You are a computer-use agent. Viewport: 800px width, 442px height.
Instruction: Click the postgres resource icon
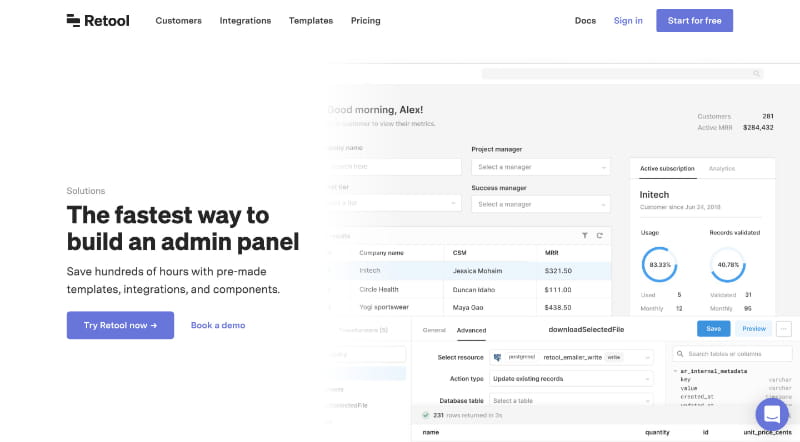tap(497, 357)
